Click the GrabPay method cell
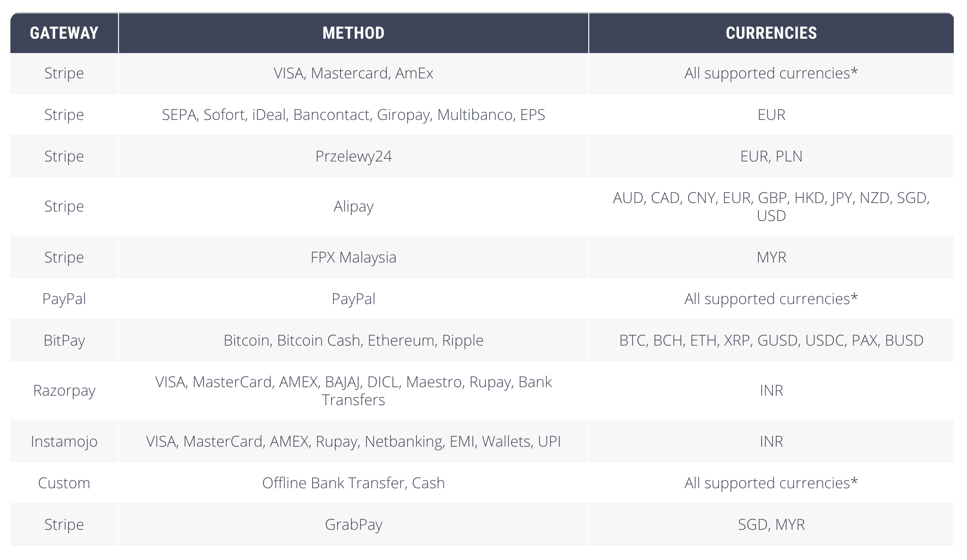Image resolution: width=967 pixels, height=560 pixels. click(354, 525)
